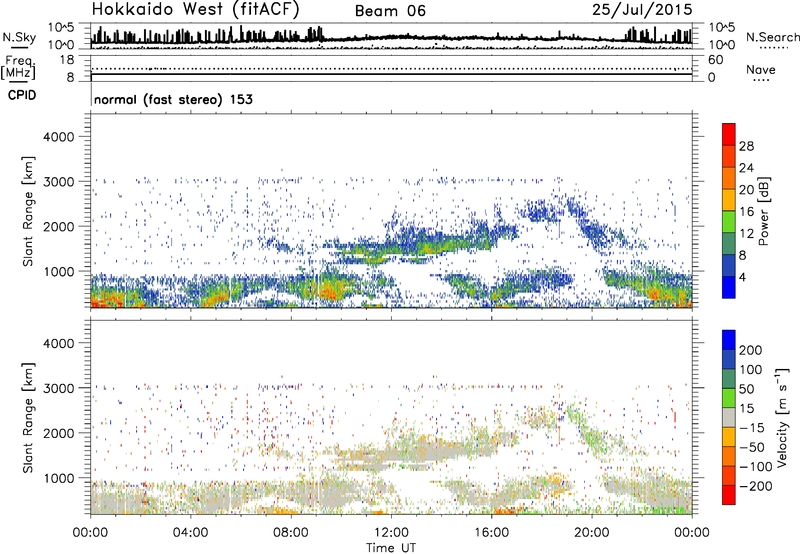Click the date '25/Jul/2015'
Screen dimensions: 800x554
(x=642, y=10)
